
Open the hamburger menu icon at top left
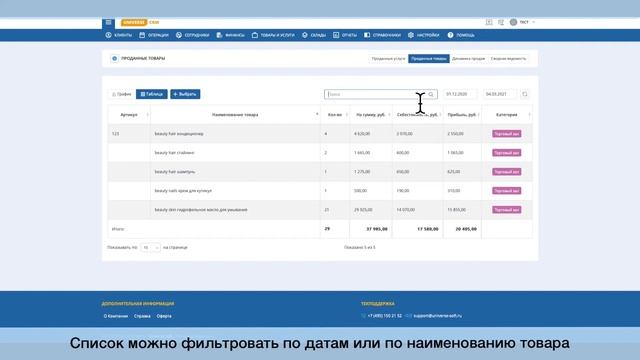[x=109, y=22]
